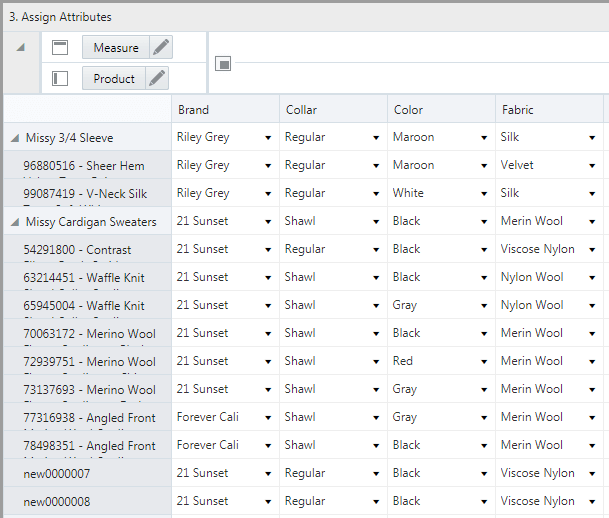Click the Product button

[x=114, y=78]
